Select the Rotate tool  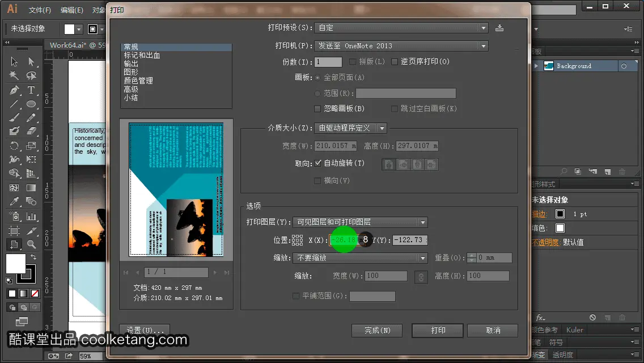coord(14,146)
